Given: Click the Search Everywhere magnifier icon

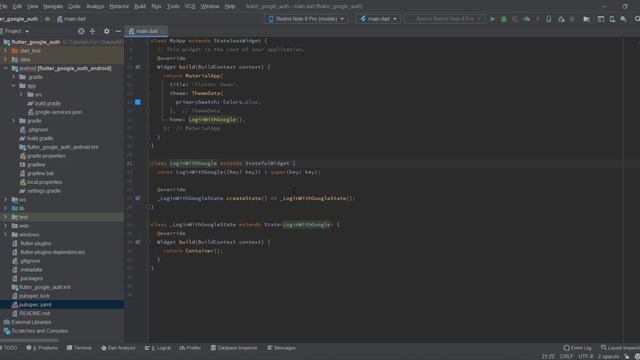Looking at the screenshot, I should [637, 19].
